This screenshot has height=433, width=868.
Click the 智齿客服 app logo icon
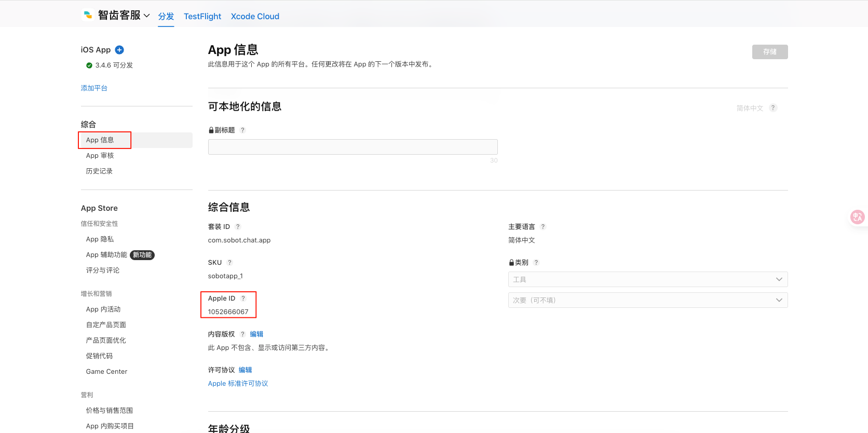88,15
